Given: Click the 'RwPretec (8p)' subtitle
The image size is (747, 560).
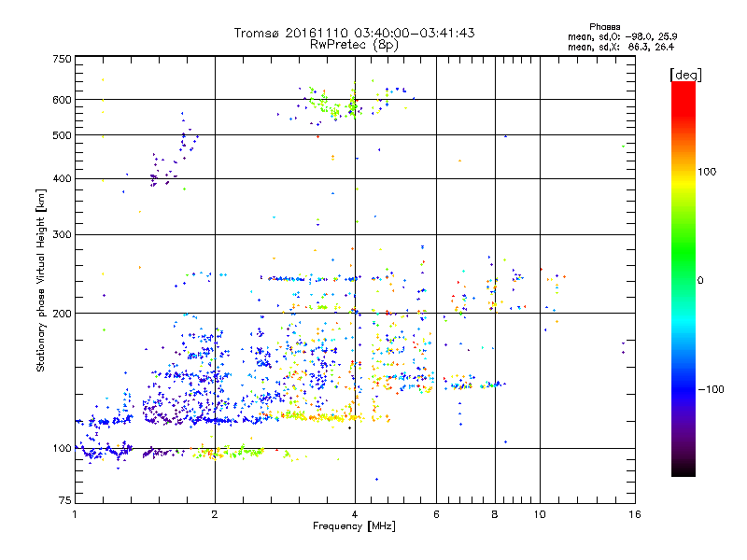Looking at the screenshot, I should coord(354,45).
